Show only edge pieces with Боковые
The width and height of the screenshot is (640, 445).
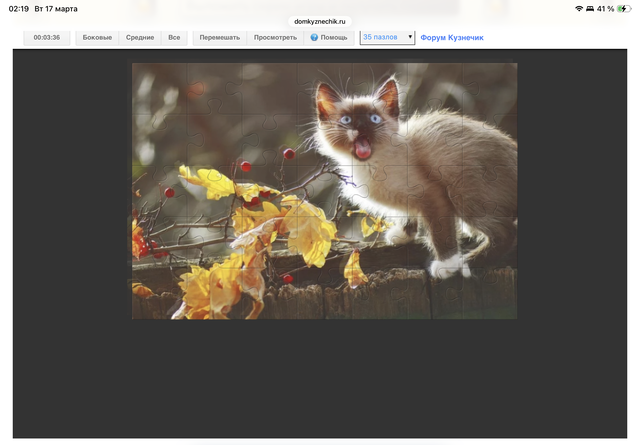coord(97,37)
